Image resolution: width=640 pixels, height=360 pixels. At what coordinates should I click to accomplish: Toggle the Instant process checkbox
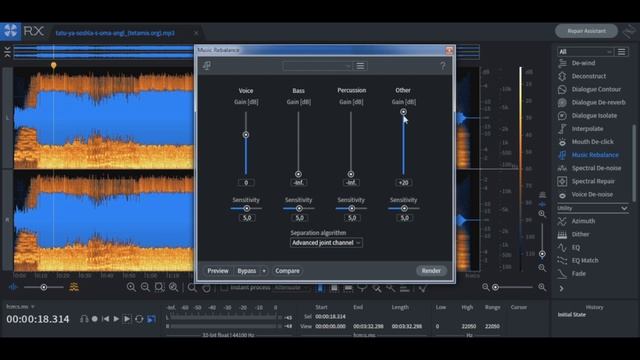[x=224, y=288]
